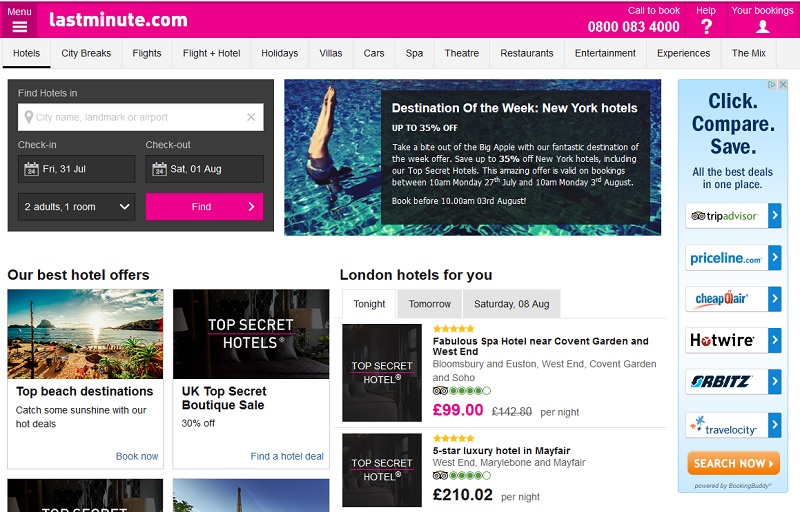Click the pink Find button
Image resolution: width=800 pixels, height=512 pixels.
[205, 207]
